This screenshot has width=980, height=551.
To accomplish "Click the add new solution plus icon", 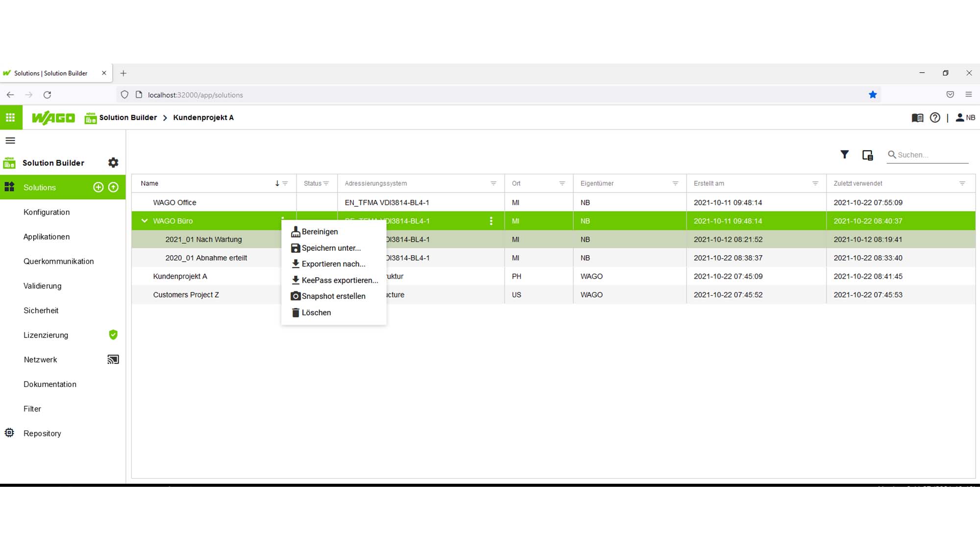I will pyautogui.click(x=98, y=187).
